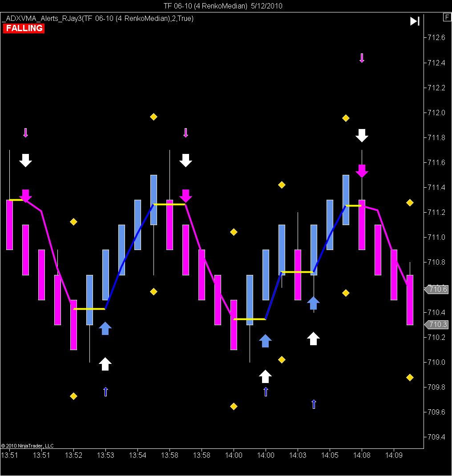This screenshot has width=452, height=476.
Task: Click the white up arrow below the 13:53 bar
Action: point(105,364)
